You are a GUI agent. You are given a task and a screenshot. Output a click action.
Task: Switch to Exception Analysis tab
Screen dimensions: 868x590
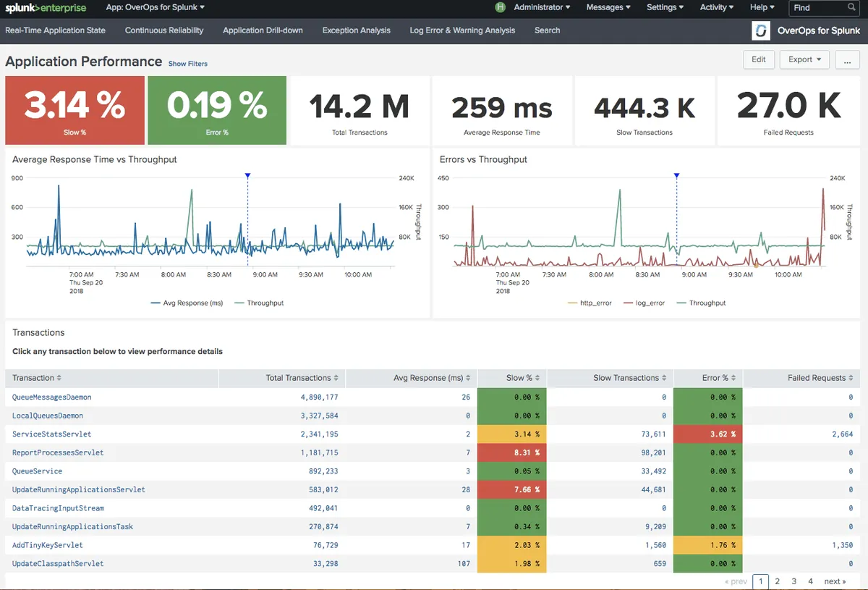(x=356, y=30)
